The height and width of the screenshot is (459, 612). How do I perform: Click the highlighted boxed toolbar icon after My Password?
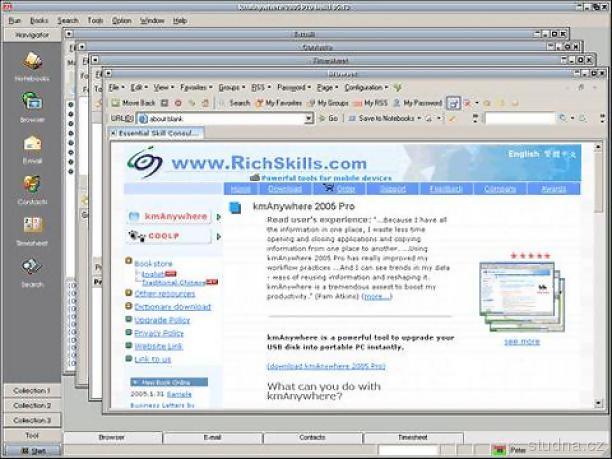click(454, 103)
